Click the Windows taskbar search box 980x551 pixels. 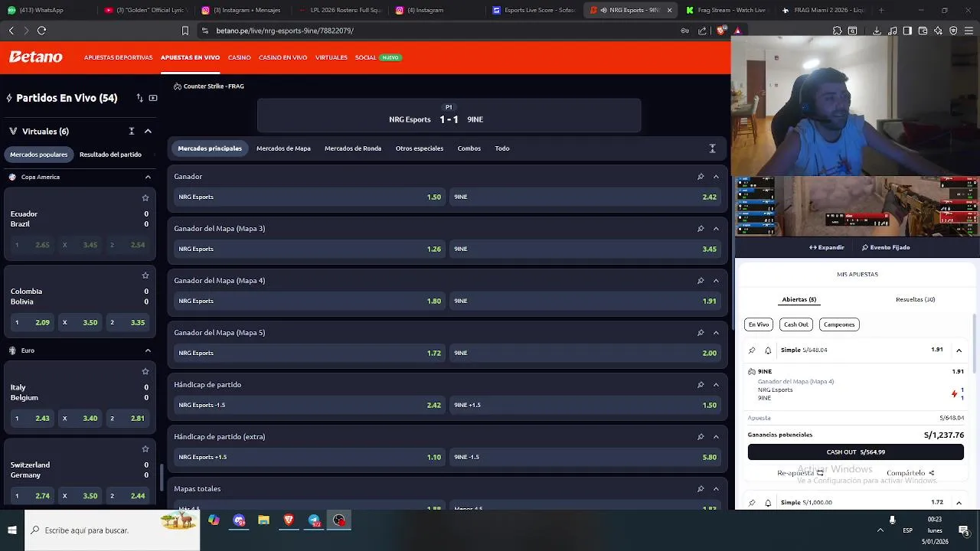tap(113, 530)
